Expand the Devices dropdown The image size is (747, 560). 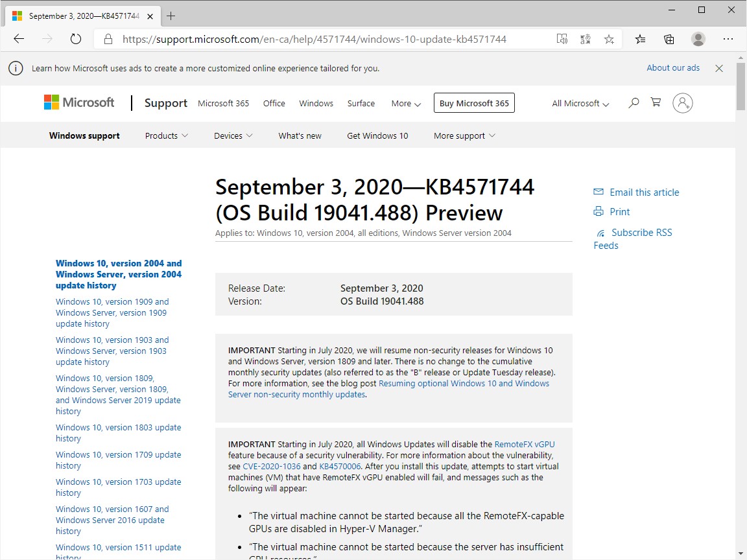click(233, 135)
